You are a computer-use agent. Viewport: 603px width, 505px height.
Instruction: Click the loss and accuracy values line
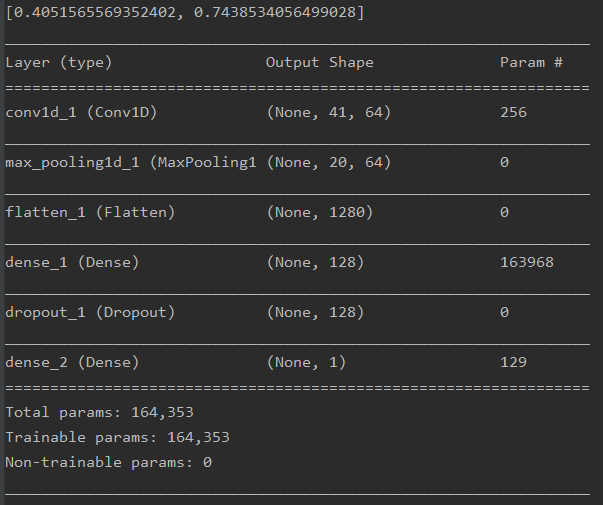(x=185, y=13)
